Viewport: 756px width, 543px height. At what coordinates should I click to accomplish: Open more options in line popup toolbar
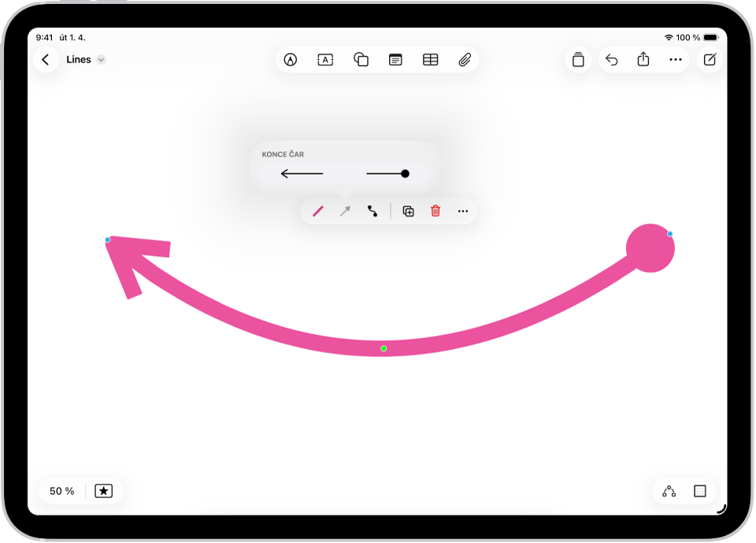click(463, 211)
